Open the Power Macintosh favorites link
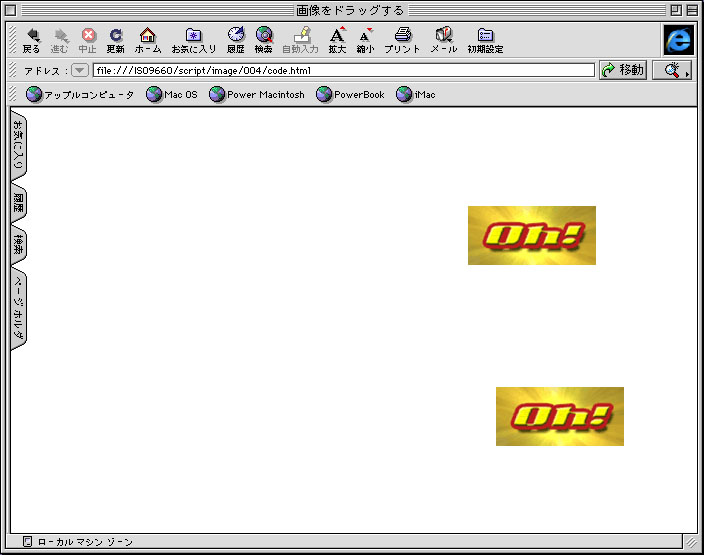The height and width of the screenshot is (555, 704). pos(257,95)
